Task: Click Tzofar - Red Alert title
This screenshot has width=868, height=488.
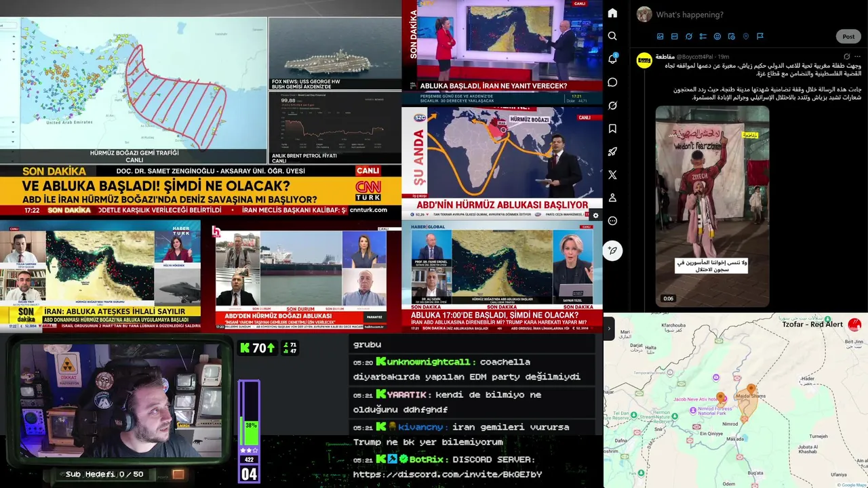Action: click(812, 324)
